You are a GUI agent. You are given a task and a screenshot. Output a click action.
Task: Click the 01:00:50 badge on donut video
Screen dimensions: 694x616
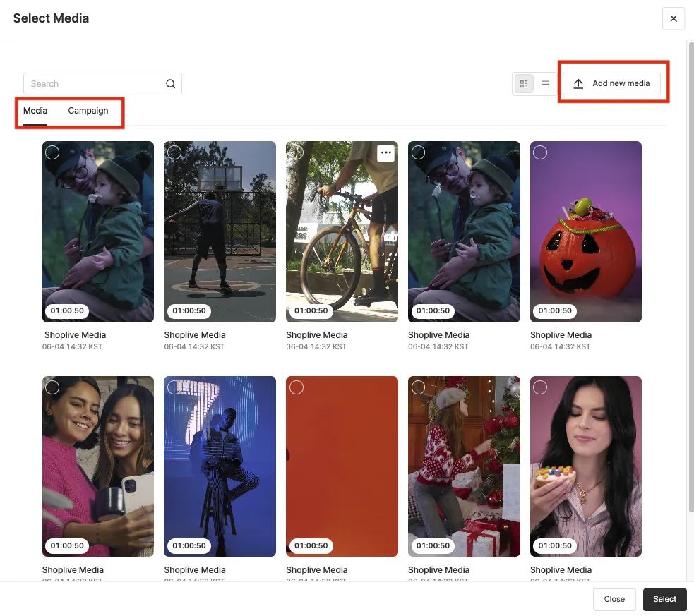tap(555, 545)
